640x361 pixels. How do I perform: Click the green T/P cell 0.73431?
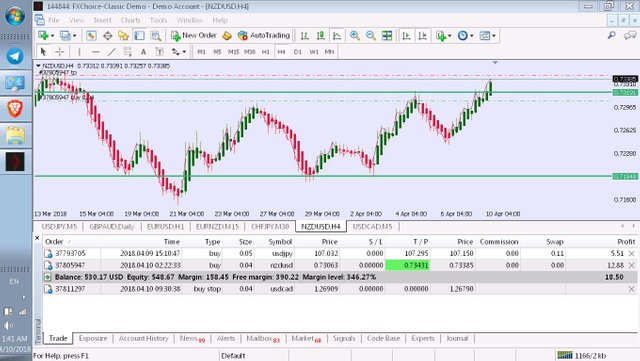tap(407, 265)
